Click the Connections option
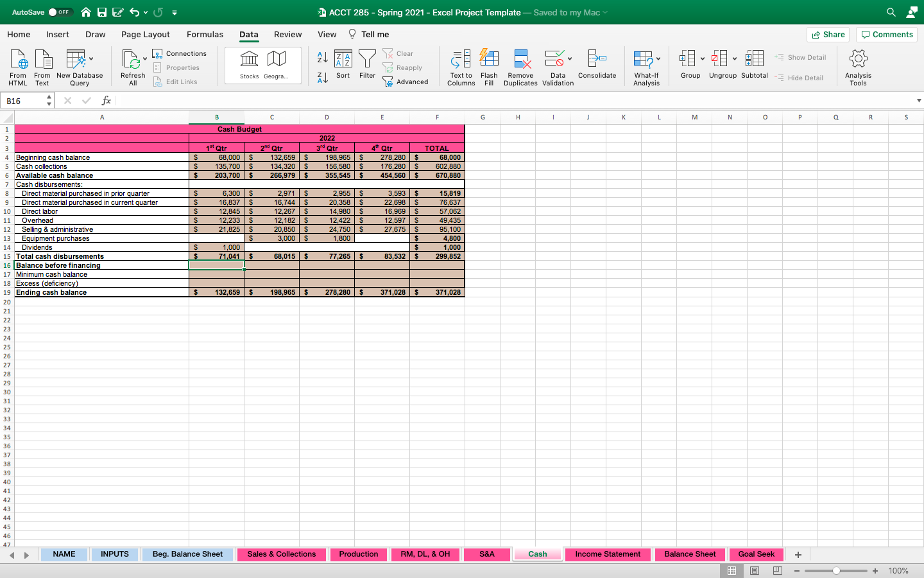 click(181, 53)
